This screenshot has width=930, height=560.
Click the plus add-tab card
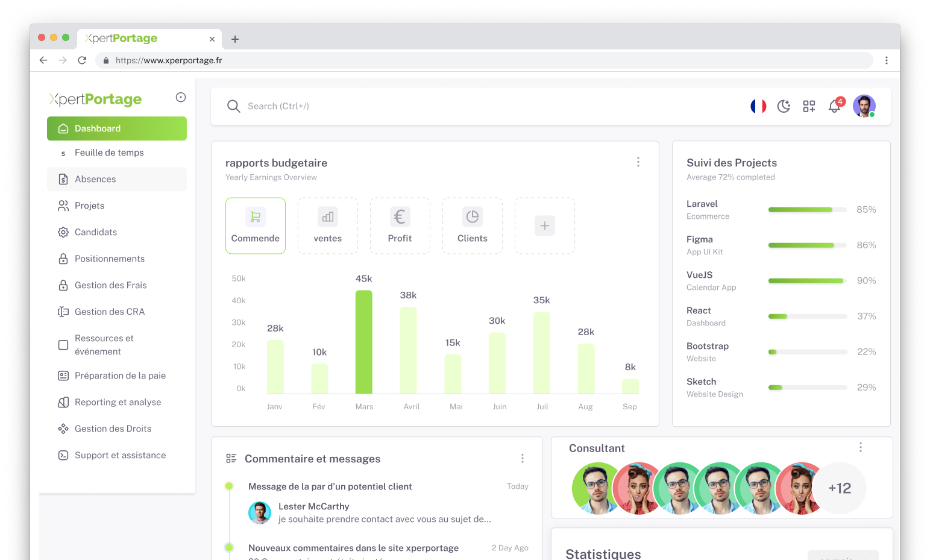pos(545,225)
